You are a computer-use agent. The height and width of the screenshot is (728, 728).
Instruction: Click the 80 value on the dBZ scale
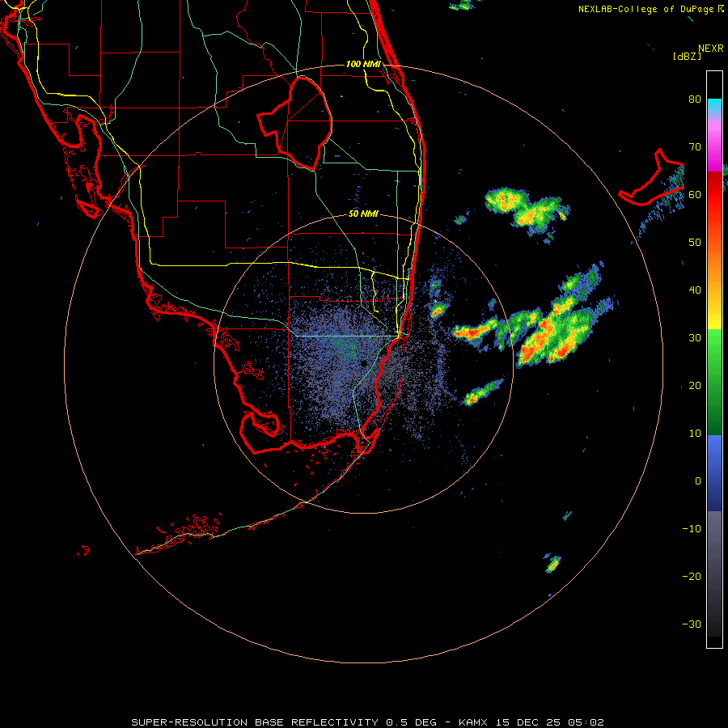[x=695, y=99]
